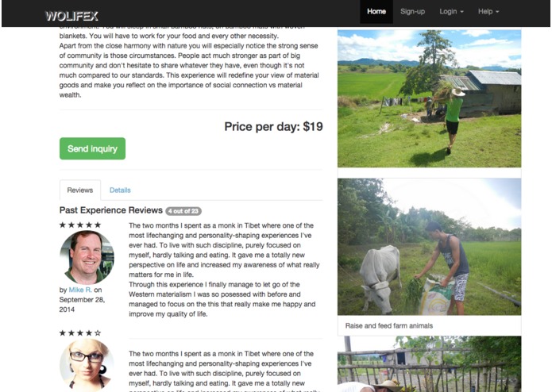Click the blonde reviewer's avatar photo
The image size is (552, 392).
pyautogui.click(x=87, y=365)
